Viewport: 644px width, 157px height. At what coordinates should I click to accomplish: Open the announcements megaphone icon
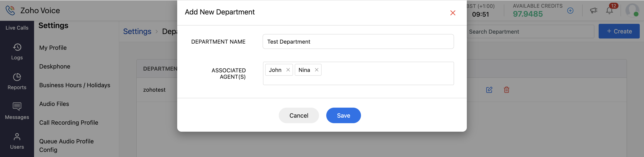[x=594, y=11]
